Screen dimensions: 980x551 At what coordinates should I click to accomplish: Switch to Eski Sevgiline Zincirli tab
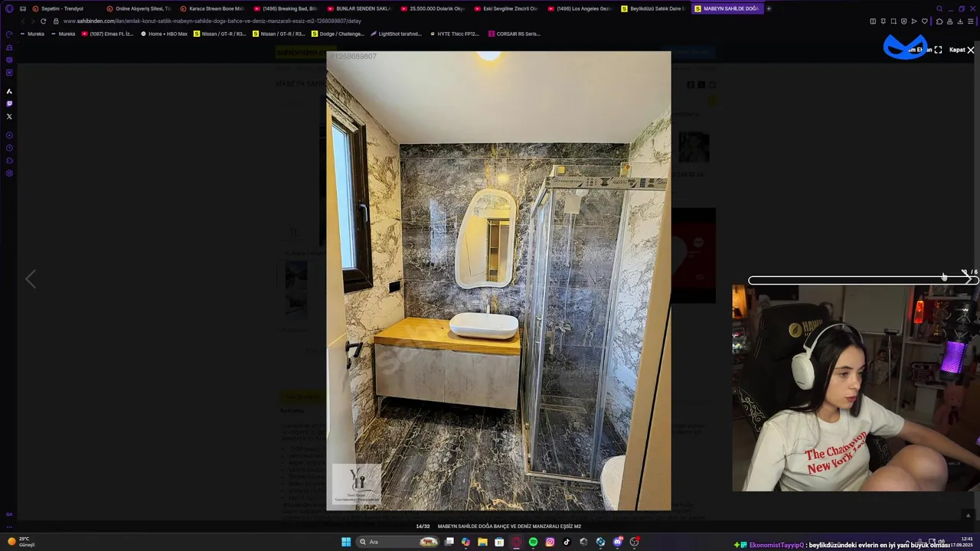coord(506,8)
